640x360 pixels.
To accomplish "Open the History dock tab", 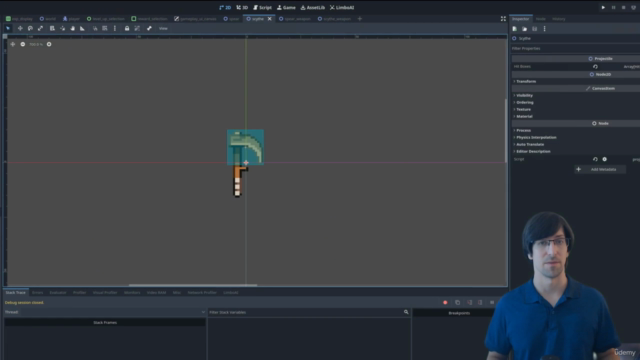I will click(x=559, y=19).
